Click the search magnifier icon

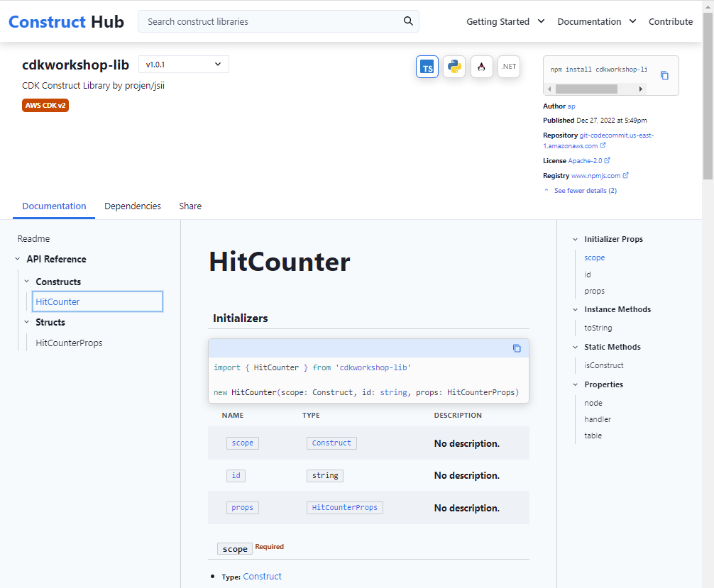coord(408,21)
